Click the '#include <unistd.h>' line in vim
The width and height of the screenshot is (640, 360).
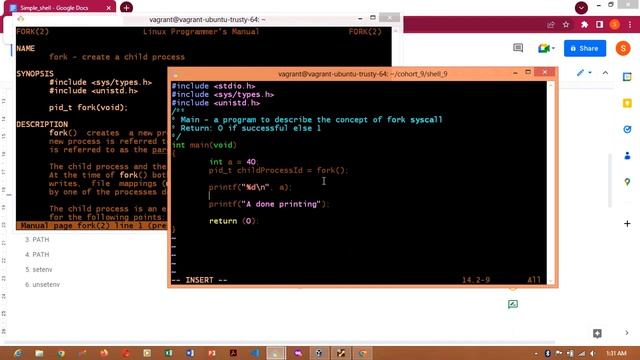tap(216, 103)
